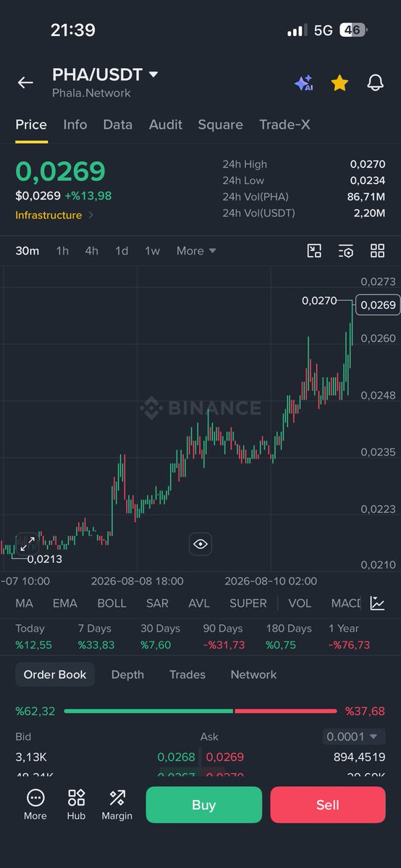Select the Trades tab
Screen dimensions: 401x868
click(x=187, y=674)
